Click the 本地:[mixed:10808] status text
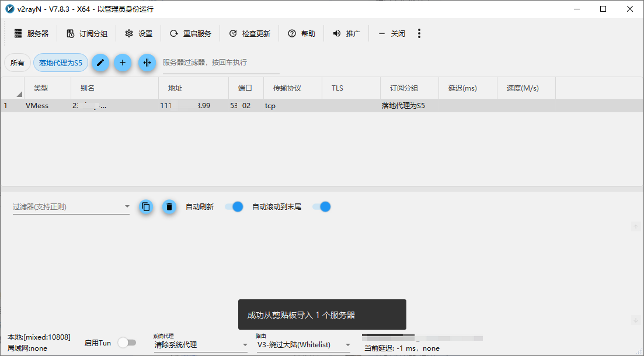Screen dimensions: 644x356 tap(39, 337)
